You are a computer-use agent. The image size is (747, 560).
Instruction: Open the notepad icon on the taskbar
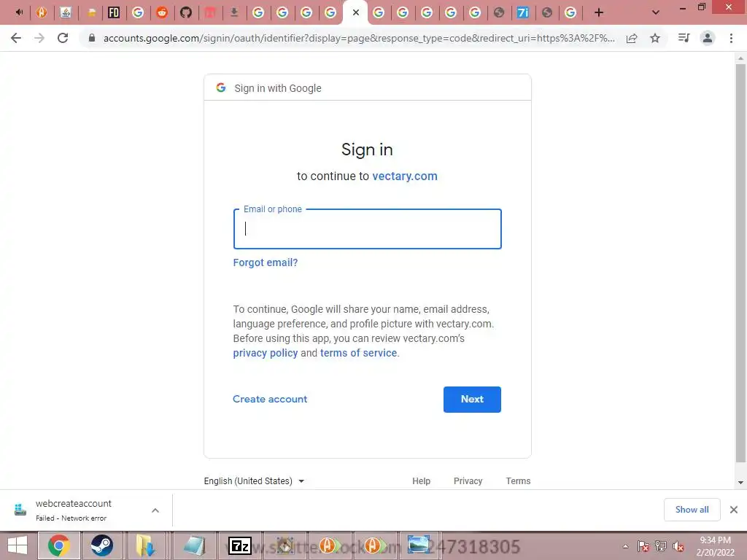pyautogui.click(x=194, y=545)
